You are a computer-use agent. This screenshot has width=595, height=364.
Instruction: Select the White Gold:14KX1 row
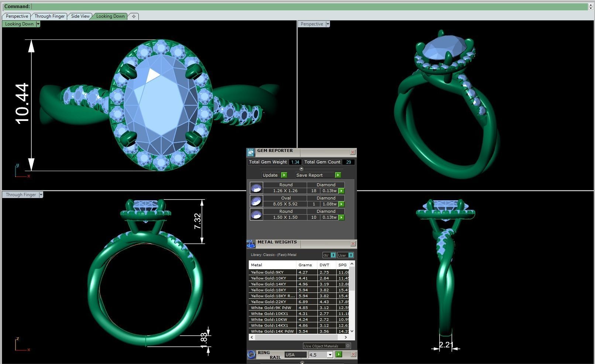(299, 325)
